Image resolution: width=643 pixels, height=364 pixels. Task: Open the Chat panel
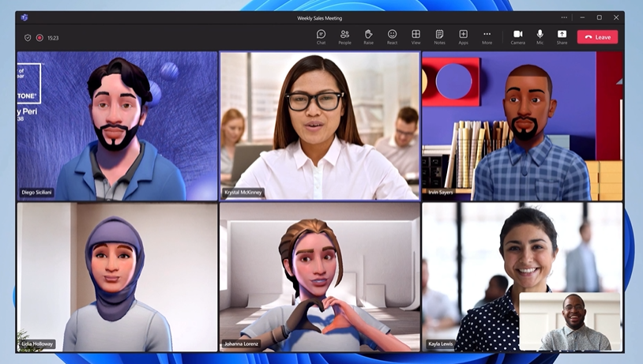(x=321, y=36)
